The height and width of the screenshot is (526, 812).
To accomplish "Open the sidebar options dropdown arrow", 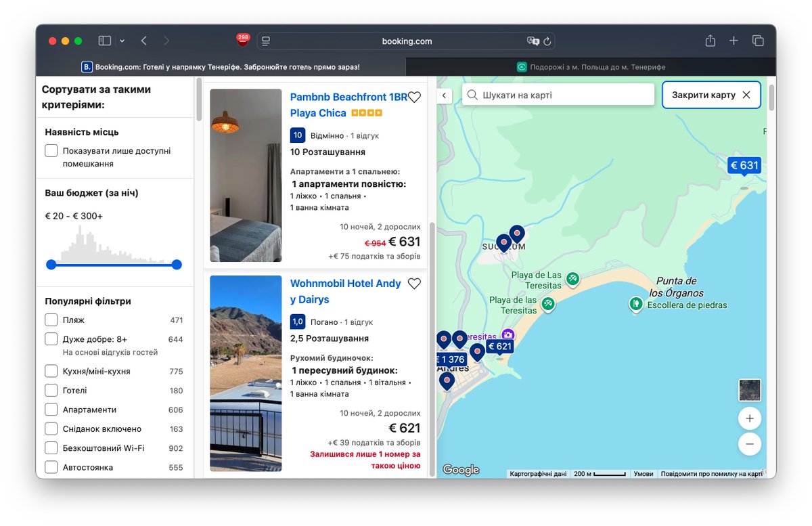I will [x=122, y=41].
